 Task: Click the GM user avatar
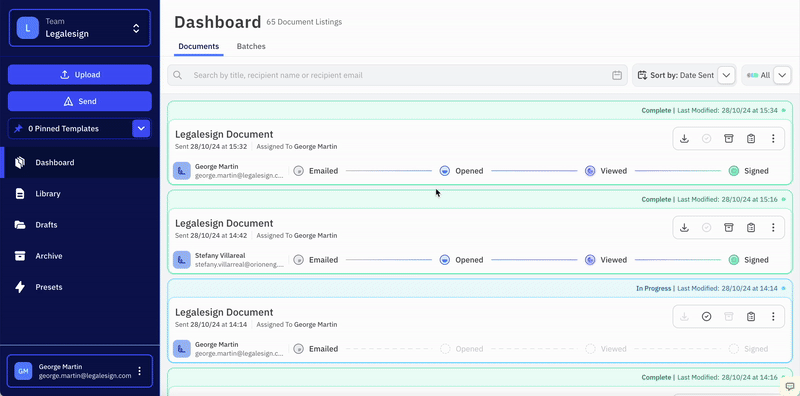point(23,371)
